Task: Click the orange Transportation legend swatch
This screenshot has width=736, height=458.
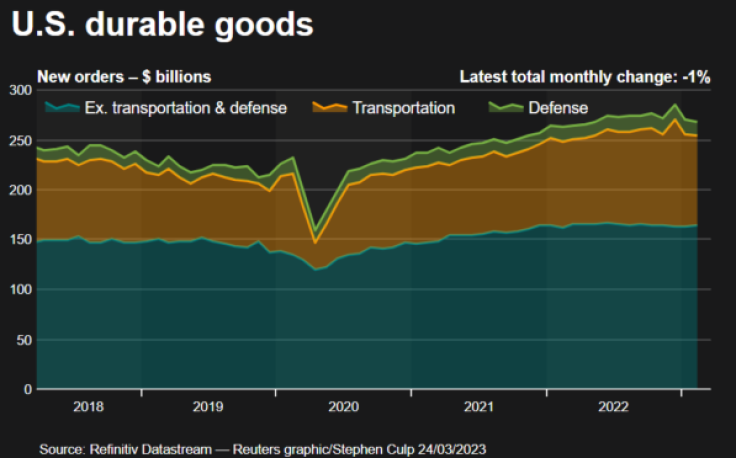Action: 330,107
